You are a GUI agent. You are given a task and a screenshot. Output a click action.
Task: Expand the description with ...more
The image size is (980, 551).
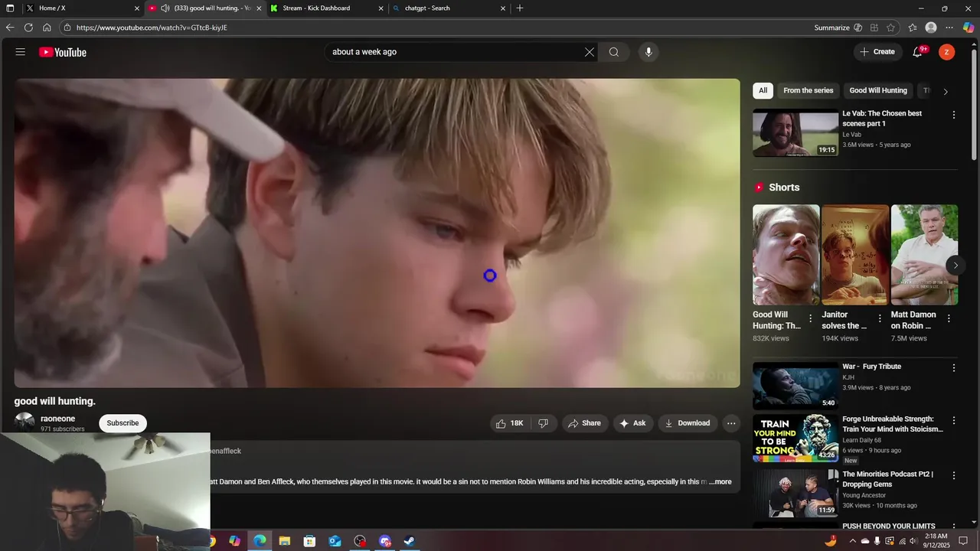point(720,482)
